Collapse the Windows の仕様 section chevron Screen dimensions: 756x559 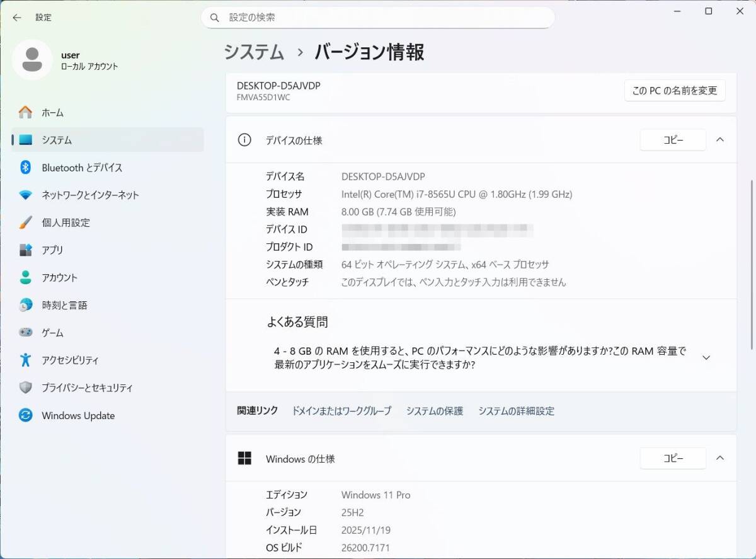pos(720,458)
